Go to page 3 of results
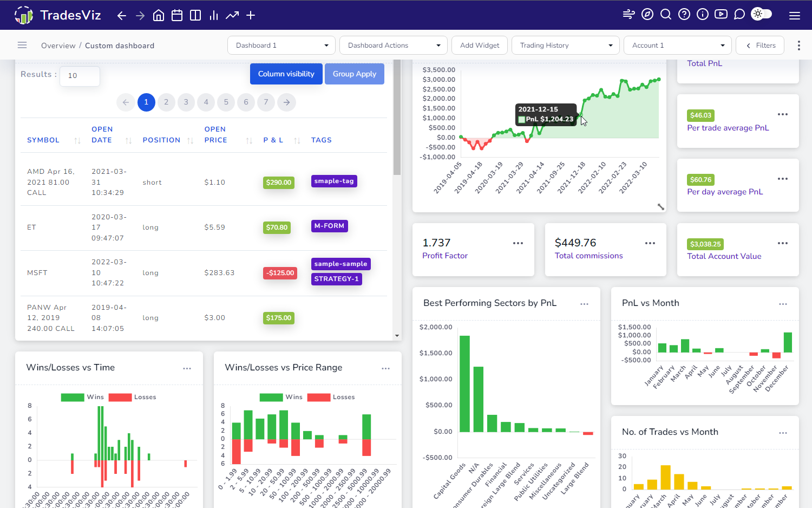Image resolution: width=812 pixels, height=508 pixels. (186, 102)
